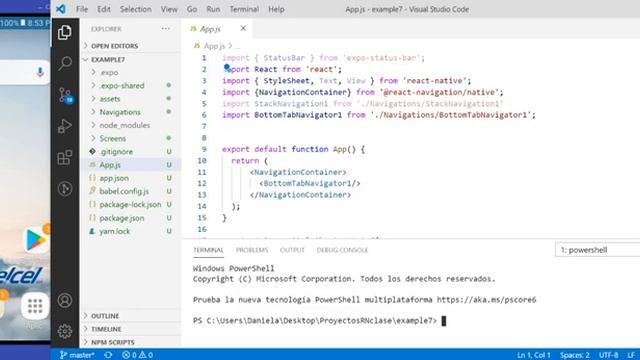The height and width of the screenshot is (360, 640).
Task: Open the Go menu
Action: (192, 9)
